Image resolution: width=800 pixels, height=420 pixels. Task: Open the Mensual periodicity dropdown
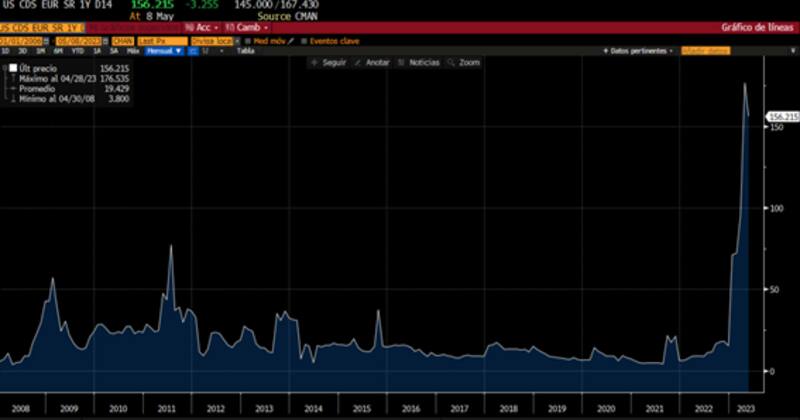(x=163, y=50)
